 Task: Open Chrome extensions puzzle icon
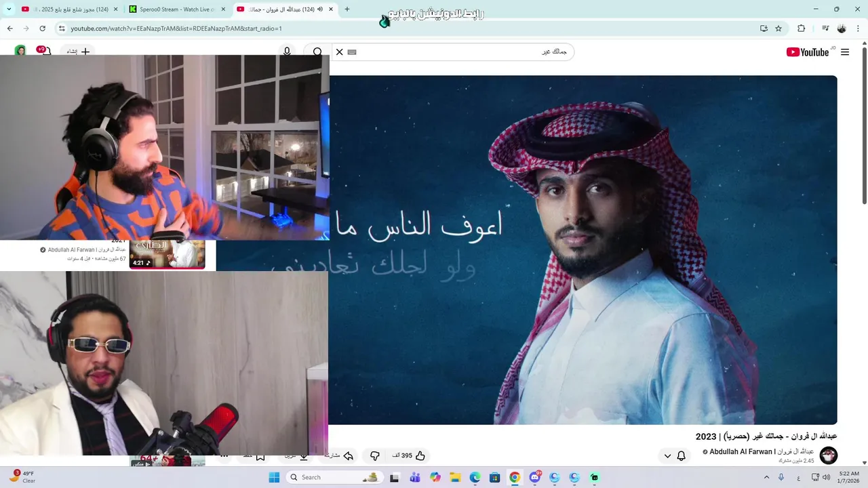(x=801, y=28)
